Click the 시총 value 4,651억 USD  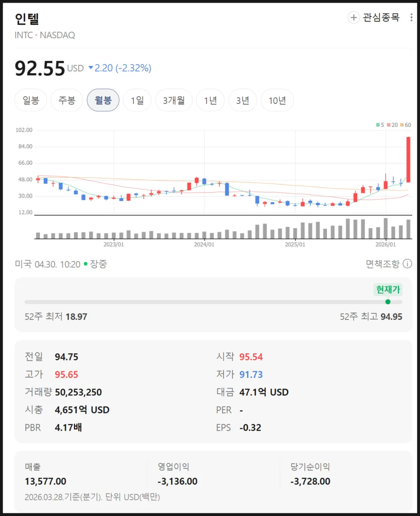coord(82,410)
